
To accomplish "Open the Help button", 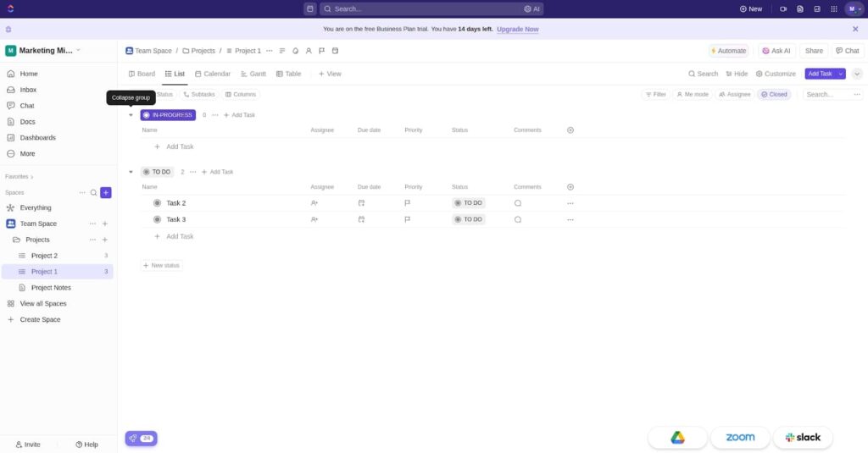I will pyautogui.click(x=87, y=445).
